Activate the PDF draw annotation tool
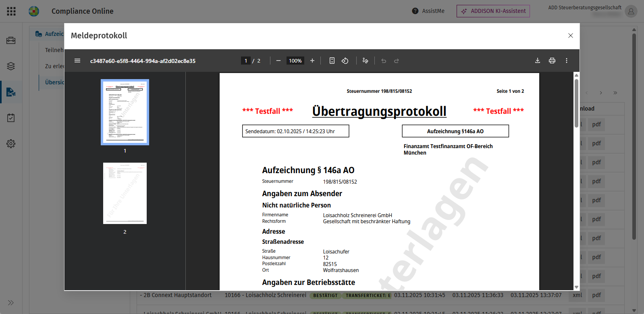This screenshot has width=644, height=314. 365,61
